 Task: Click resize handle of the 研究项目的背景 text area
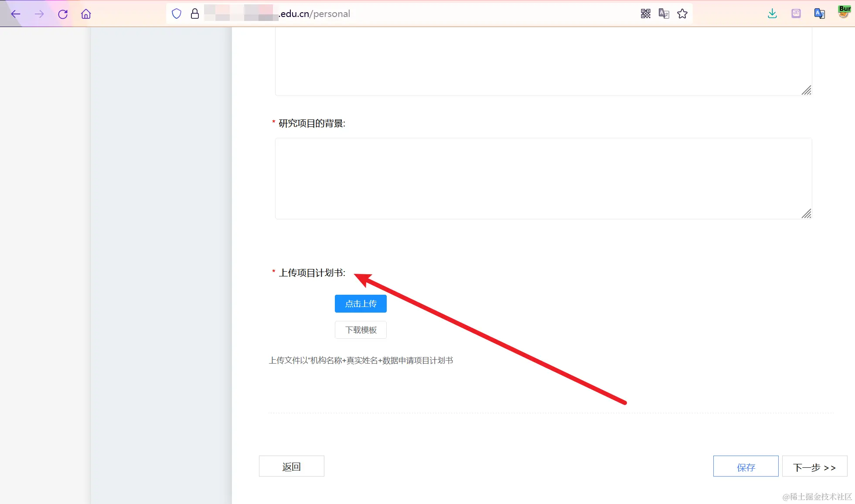click(x=806, y=213)
